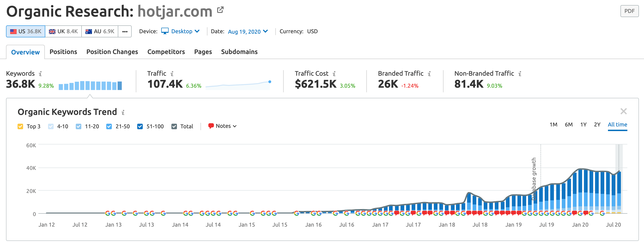Set chart range to 1Y
This screenshot has width=644, height=246.
pos(583,124)
